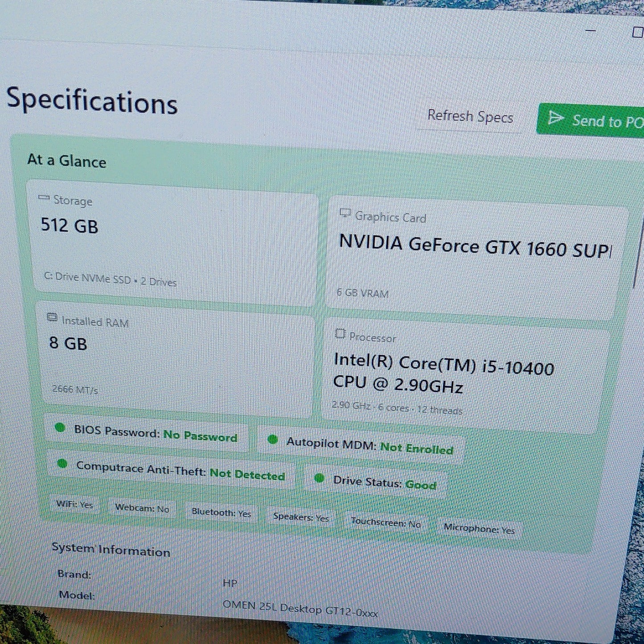Click the 'Touchscreen: No' chip
The image size is (644, 644).
tap(386, 522)
